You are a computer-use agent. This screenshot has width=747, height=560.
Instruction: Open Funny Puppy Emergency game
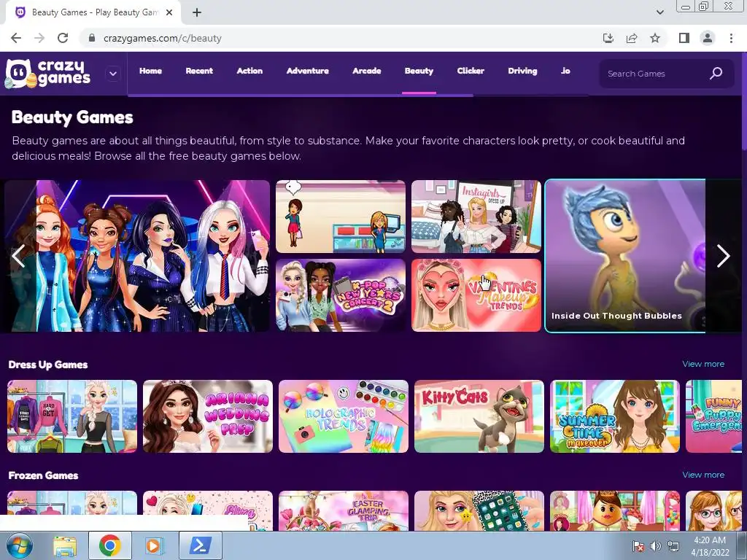(x=713, y=416)
